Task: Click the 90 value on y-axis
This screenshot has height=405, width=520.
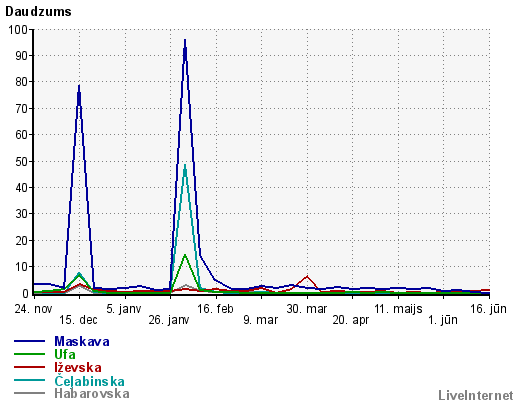Action: click(x=21, y=56)
